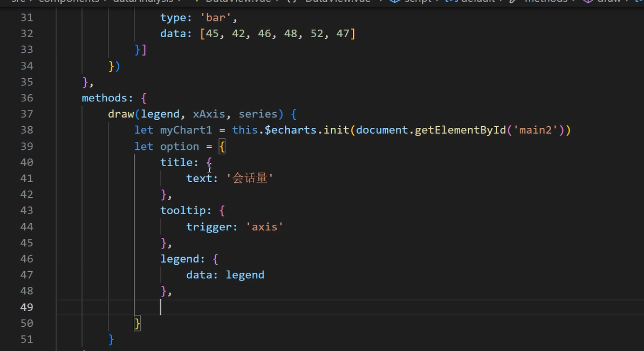This screenshot has width=644, height=351.
Task: Place cursor on $echarts
Action: [290, 130]
